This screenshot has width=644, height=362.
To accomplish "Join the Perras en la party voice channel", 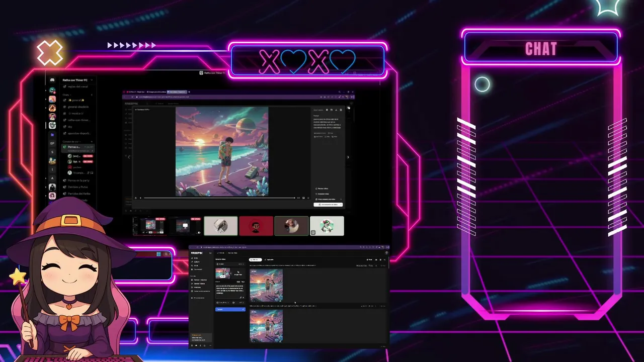I will tap(77, 180).
